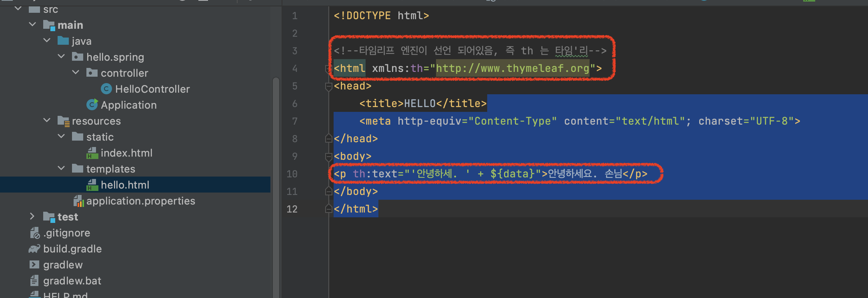Image resolution: width=868 pixels, height=298 pixels.
Task: Collapse the src folder chevron
Action: pos(18,8)
